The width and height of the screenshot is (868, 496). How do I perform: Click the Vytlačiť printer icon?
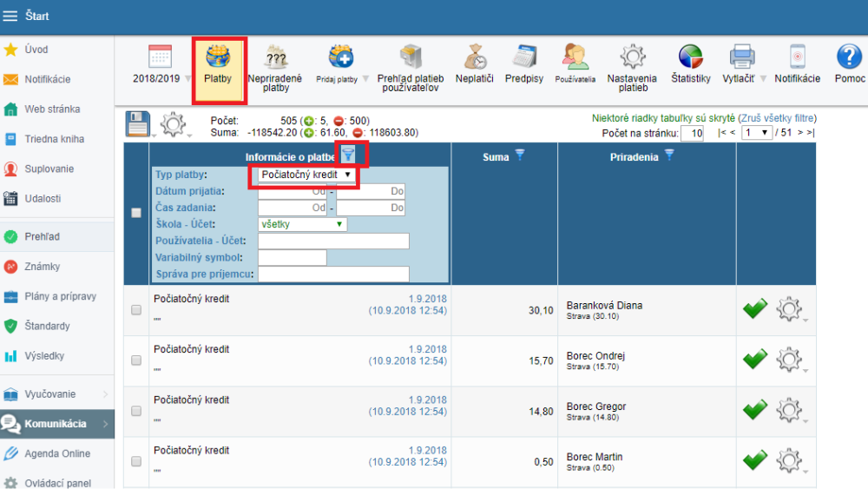coord(742,56)
